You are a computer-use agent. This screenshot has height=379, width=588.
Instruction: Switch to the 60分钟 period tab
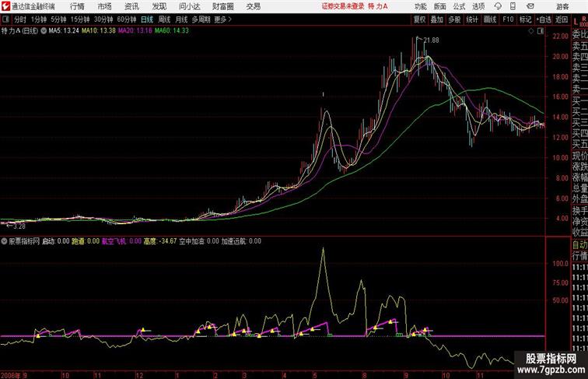point(127,19)
